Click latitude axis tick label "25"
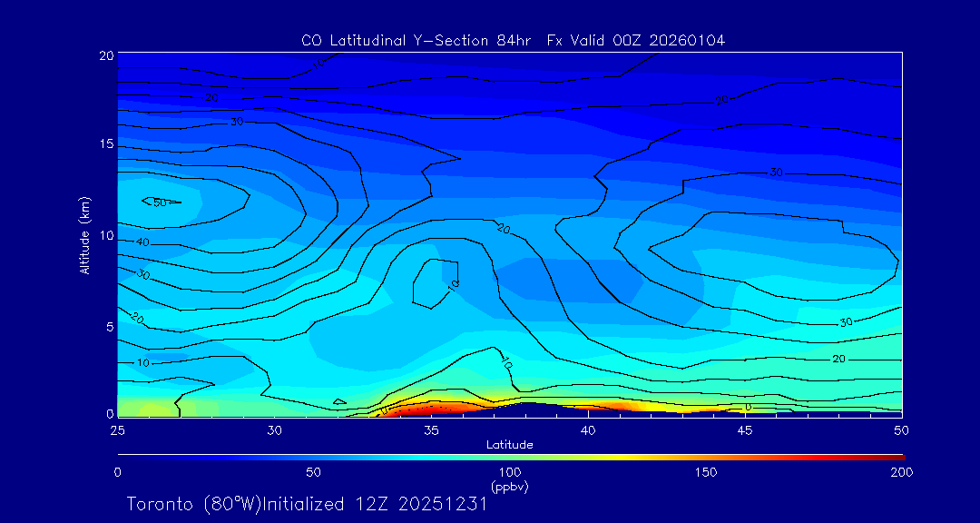 117,429
